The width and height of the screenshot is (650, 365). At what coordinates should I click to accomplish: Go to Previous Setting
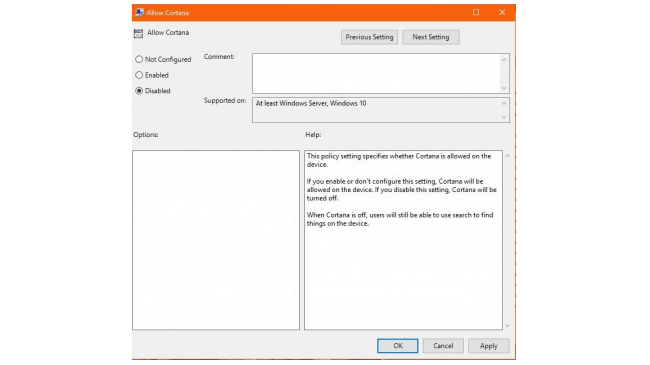point(369,37)
